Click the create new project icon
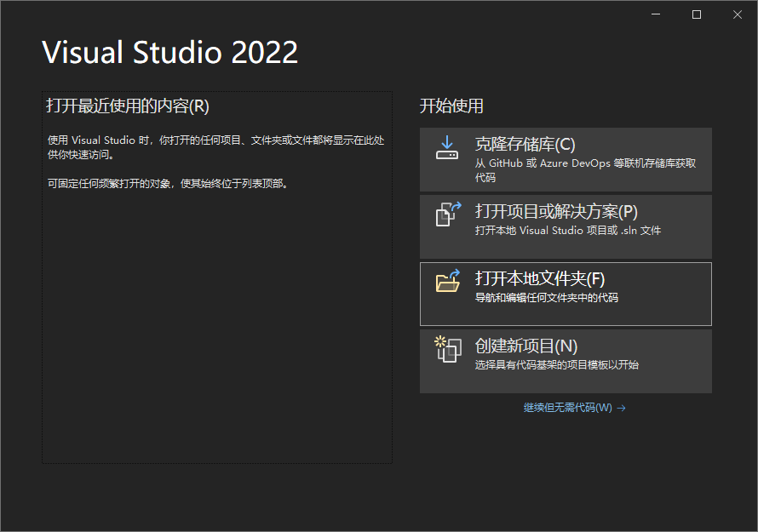 point(448,349)
